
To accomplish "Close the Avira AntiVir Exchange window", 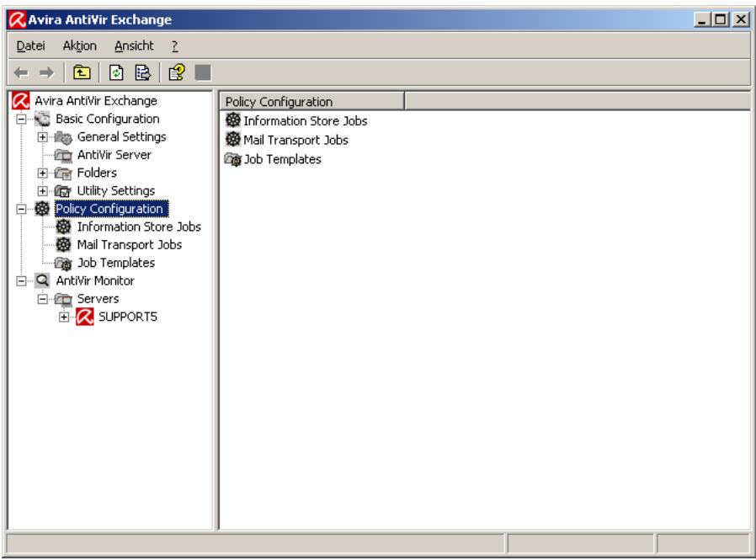I will pos(741,19).
